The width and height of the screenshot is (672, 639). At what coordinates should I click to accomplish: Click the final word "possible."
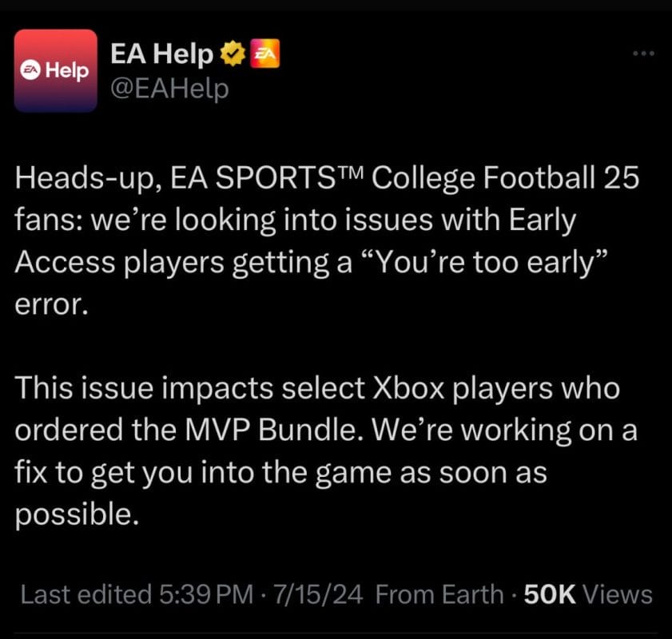pos(72,516)
